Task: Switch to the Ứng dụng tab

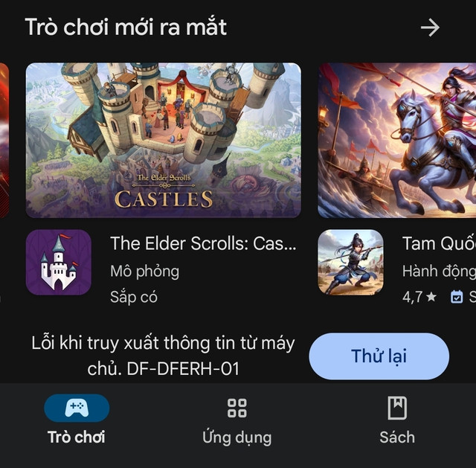Action: (237, 422)
